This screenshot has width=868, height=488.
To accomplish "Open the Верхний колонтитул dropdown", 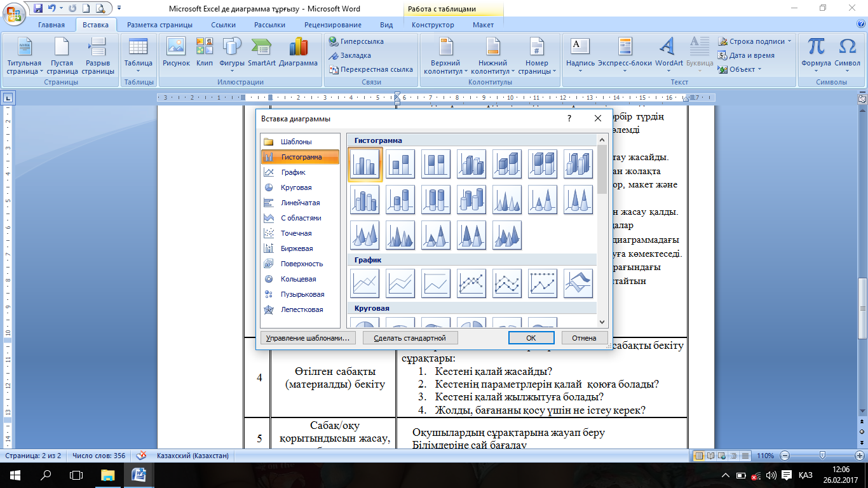I will point(445,56).
